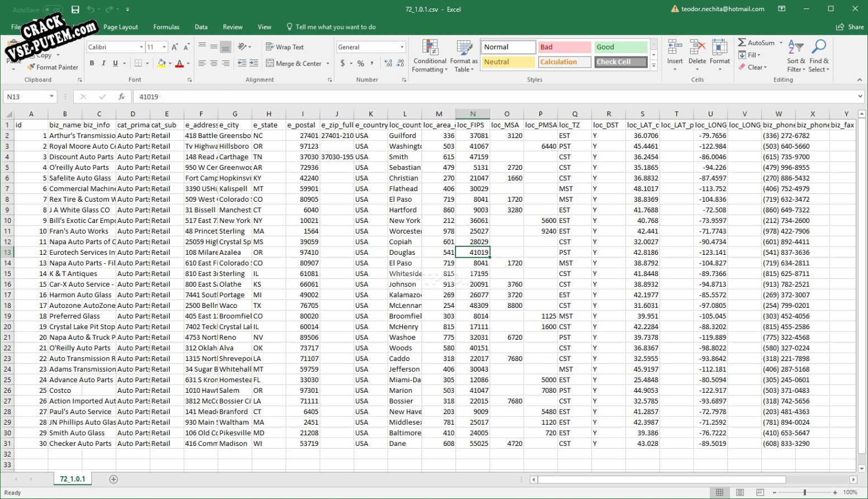
Task: Open the font name dropdown
Action: point(141,47)
